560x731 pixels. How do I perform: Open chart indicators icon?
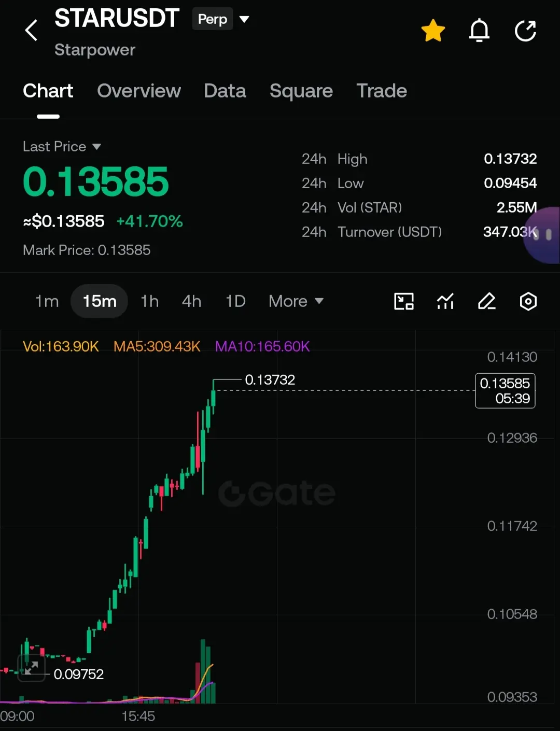[445, 301]
